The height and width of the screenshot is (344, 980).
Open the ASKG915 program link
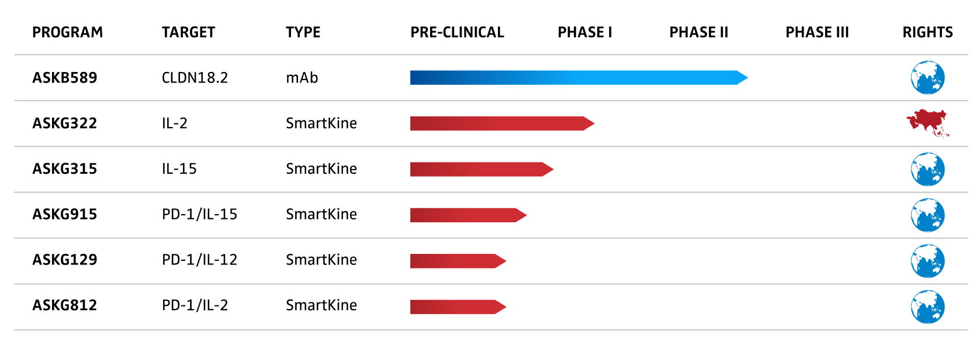tap(65, 215)
